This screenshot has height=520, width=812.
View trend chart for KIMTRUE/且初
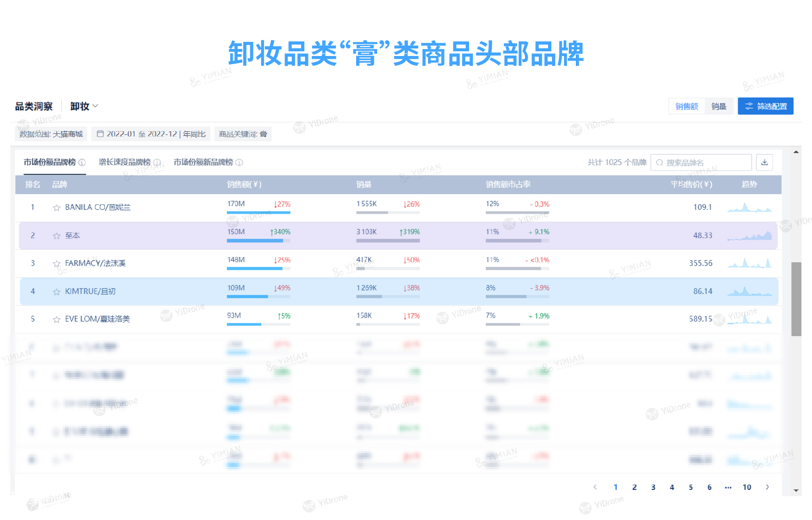[x=749, y=291]
